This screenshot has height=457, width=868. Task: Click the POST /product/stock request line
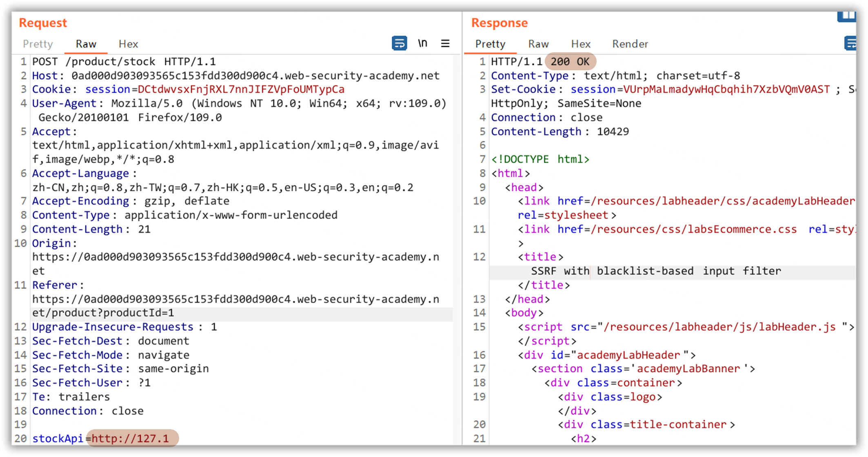pos(124,62)
